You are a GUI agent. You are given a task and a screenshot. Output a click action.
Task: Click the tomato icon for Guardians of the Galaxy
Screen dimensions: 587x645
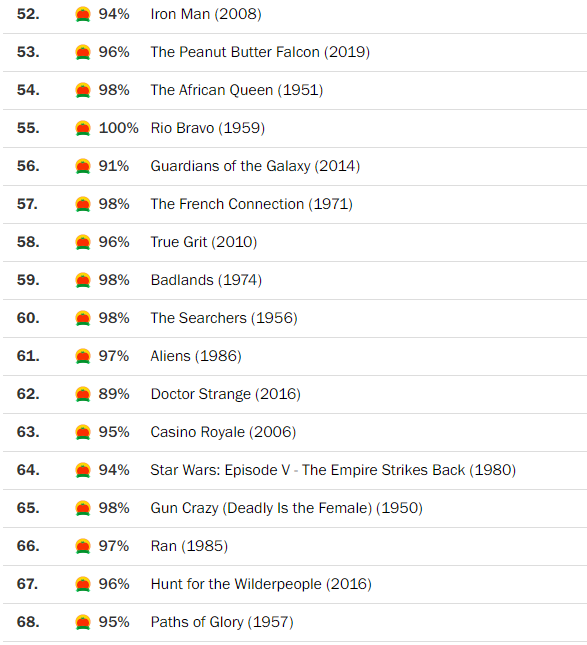pyautogui.click(x=83, y=166)
